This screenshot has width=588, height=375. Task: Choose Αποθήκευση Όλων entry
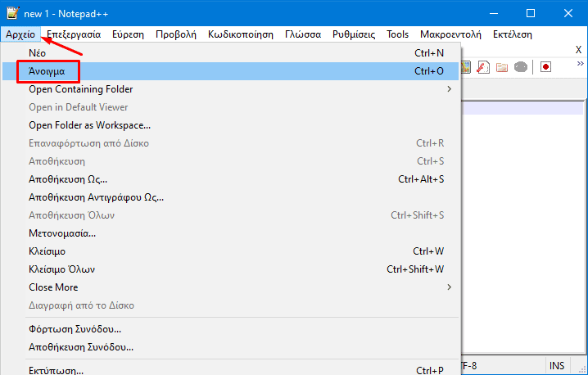coord(231,215)
